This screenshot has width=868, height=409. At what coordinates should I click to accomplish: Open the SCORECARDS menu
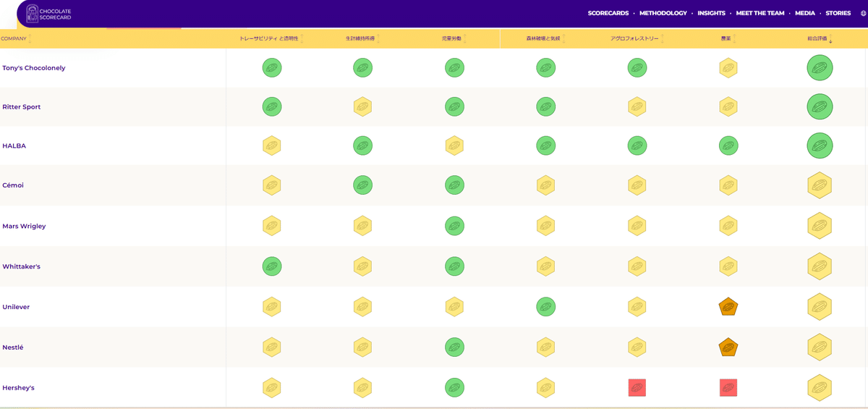pos(608,13)
